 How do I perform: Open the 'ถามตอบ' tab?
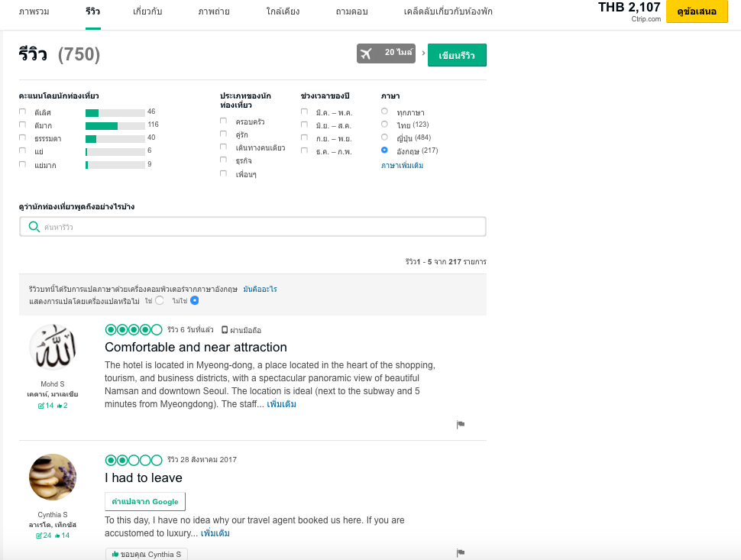tap(351, 12)
